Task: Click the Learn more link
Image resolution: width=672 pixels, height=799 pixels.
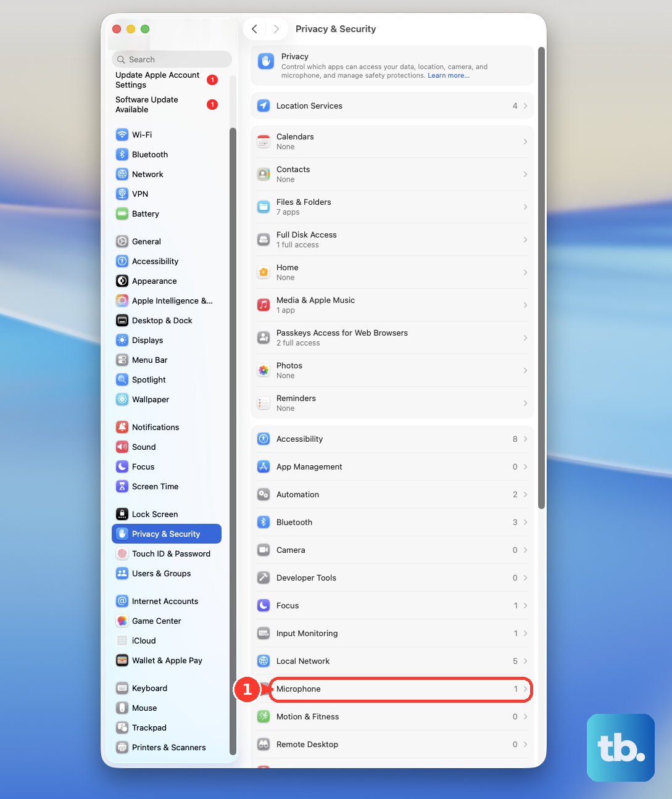Action: tap(449, 75)
